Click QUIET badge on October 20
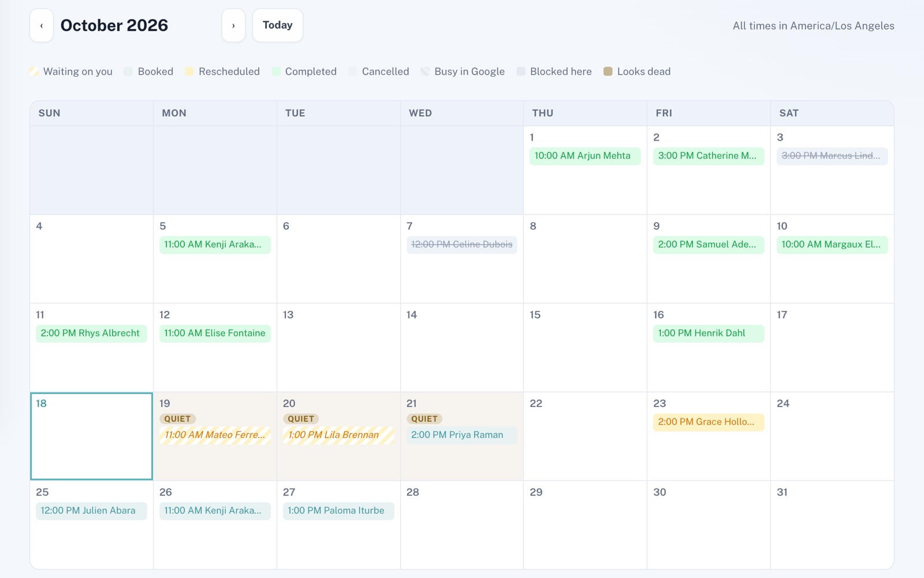The image size is (924, 578). click(x=301, y=419)
